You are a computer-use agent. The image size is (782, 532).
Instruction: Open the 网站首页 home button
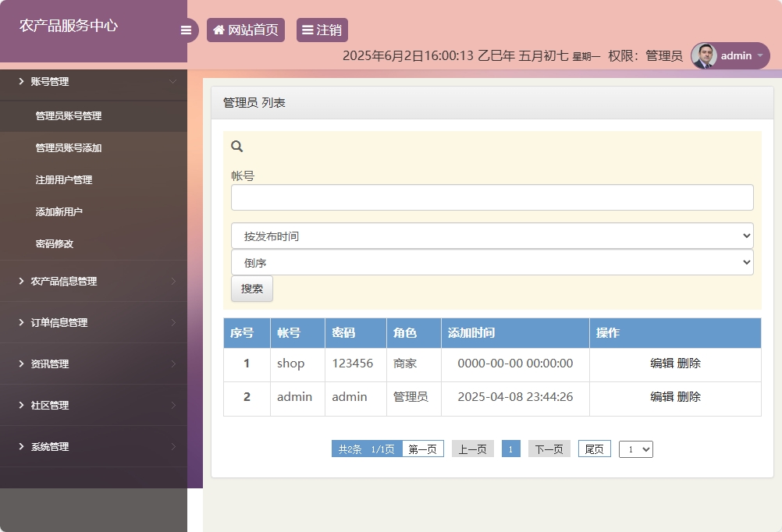pyautogui.click(x=246, y=30)
